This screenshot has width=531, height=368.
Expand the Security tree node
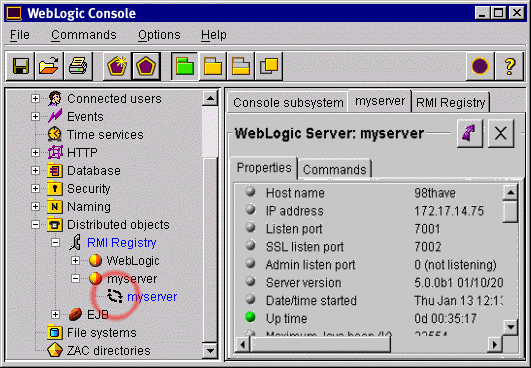(35, 188)
